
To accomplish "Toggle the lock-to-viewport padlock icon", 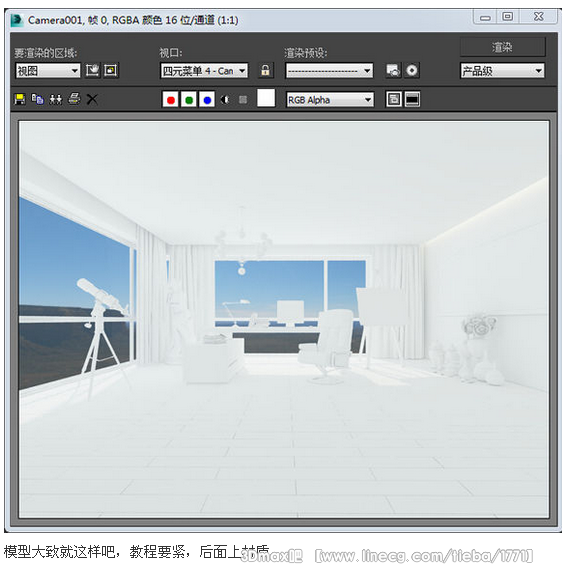I will pos(266,70).
